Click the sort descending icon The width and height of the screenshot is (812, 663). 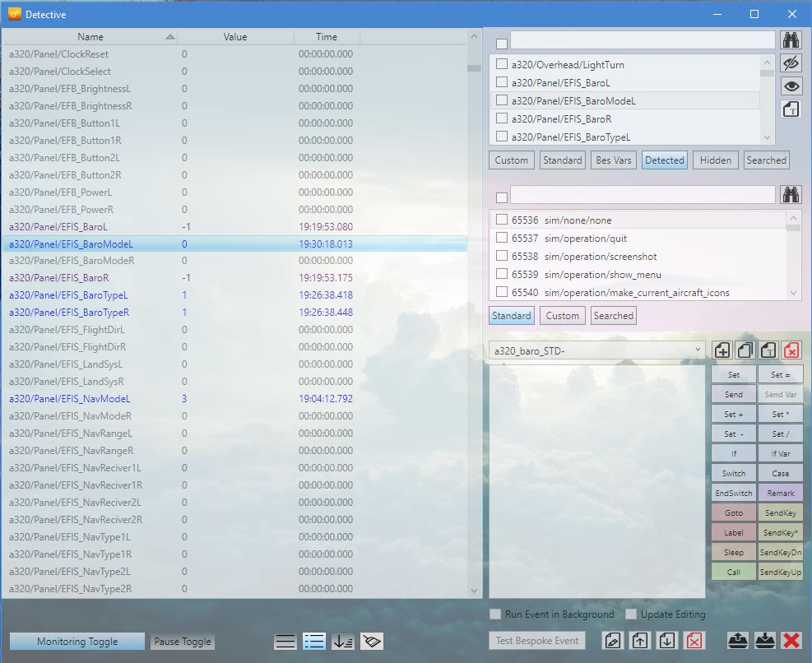[x=343, y=642]
